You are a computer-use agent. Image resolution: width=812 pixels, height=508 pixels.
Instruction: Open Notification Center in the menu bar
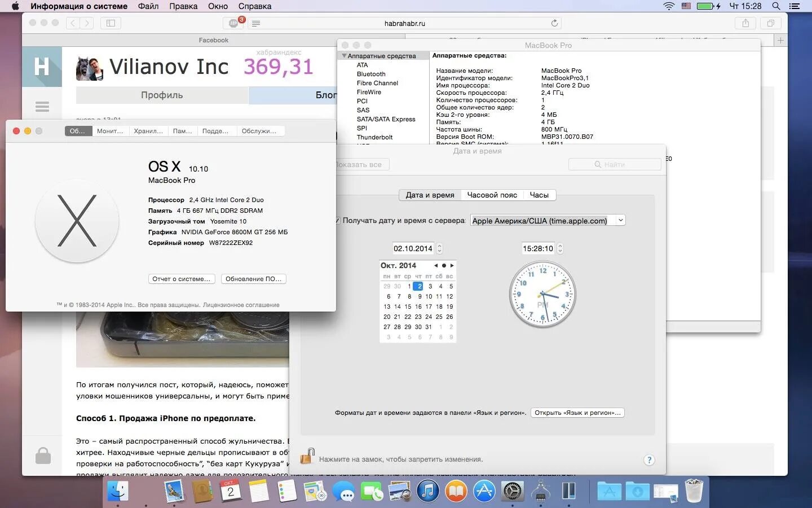coord(795,6)
